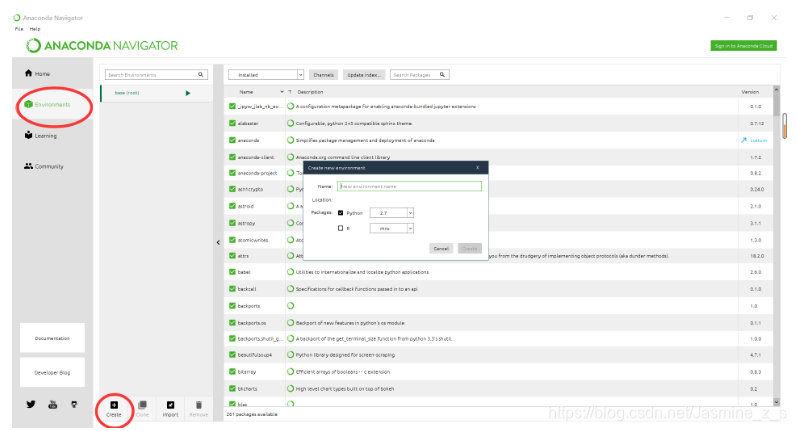Click Cancel in Create new environment dialog
The image size is (796, 431).
(441, 248)
